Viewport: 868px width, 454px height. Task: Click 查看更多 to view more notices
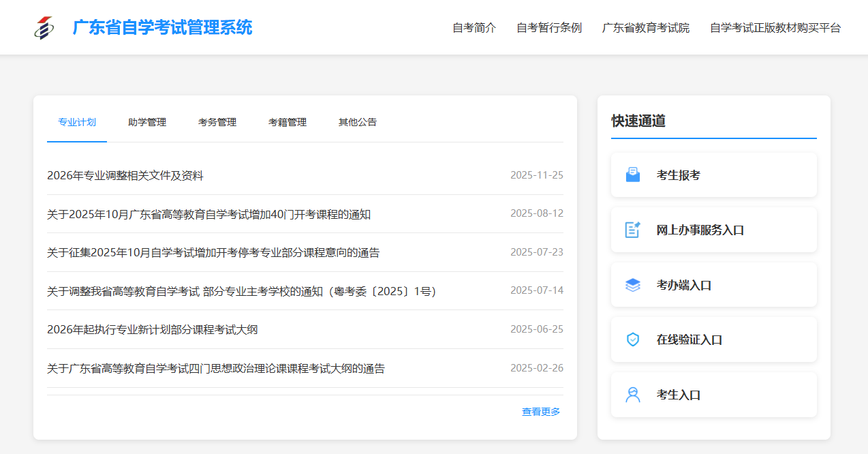[541, 412]
